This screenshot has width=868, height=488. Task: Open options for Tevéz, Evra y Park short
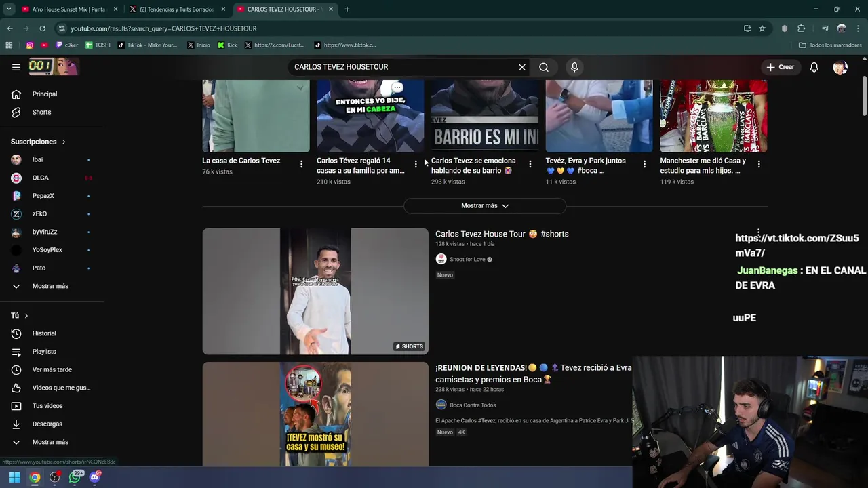644,164
